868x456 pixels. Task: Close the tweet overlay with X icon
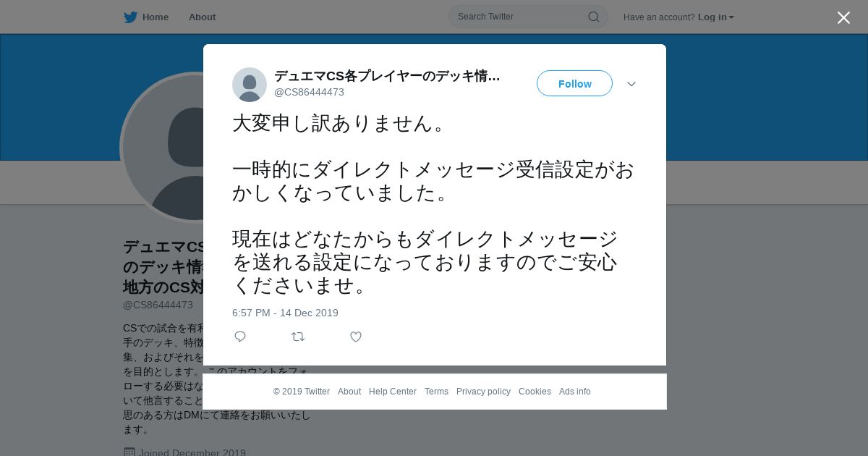pyautogui.click(x=843, y=17)
